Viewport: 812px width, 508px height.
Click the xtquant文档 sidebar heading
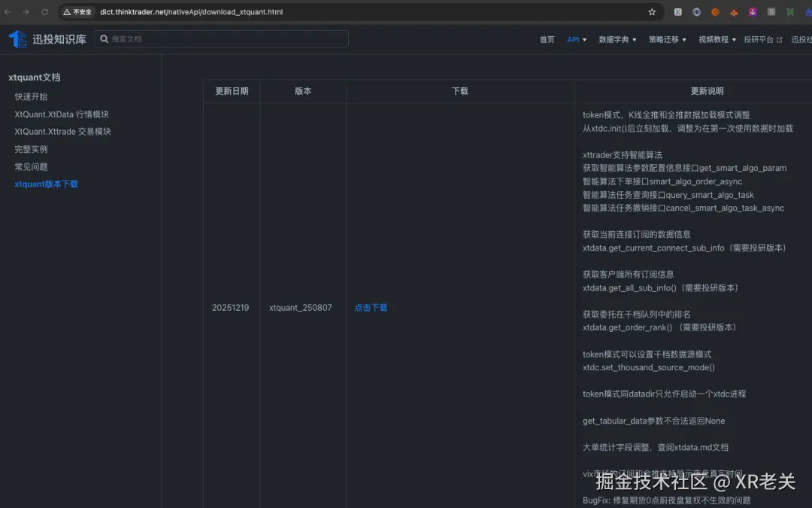click(x=34, y=78)
